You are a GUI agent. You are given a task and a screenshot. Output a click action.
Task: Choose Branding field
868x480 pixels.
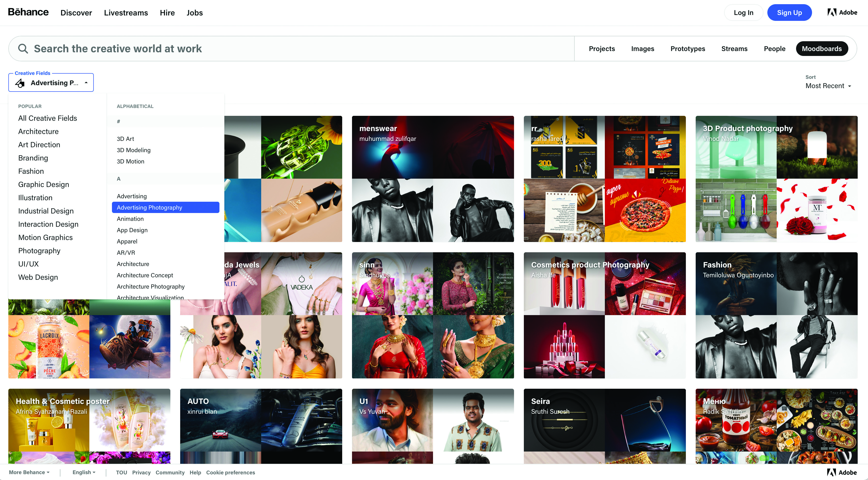coord(33,158)
